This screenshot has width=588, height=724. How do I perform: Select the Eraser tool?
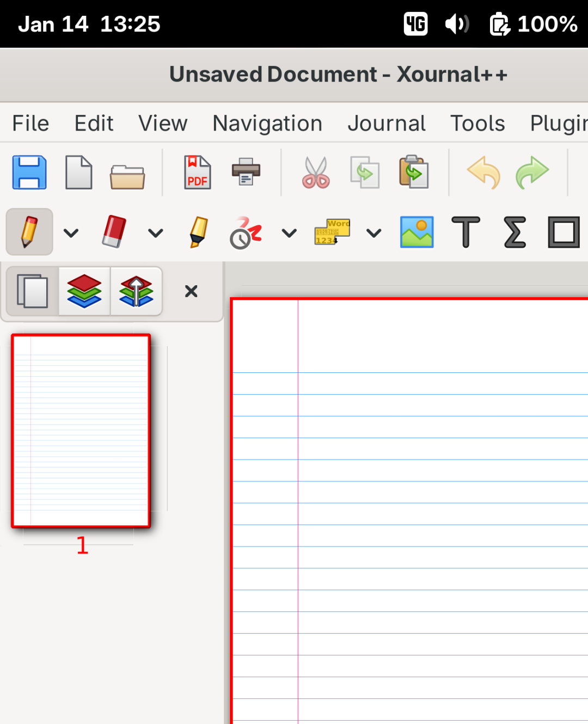click(114, 232)
